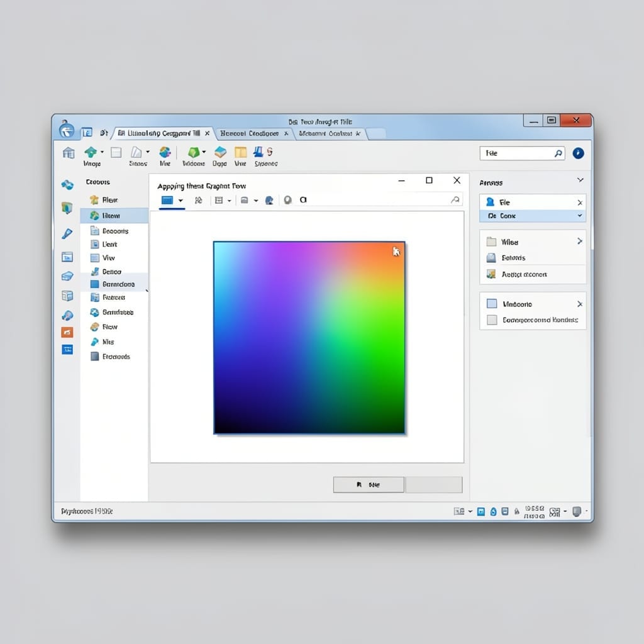Select 'Rlem' in the left tree
The width and height of the screenshot is (644, 644).
click(110, 200)
